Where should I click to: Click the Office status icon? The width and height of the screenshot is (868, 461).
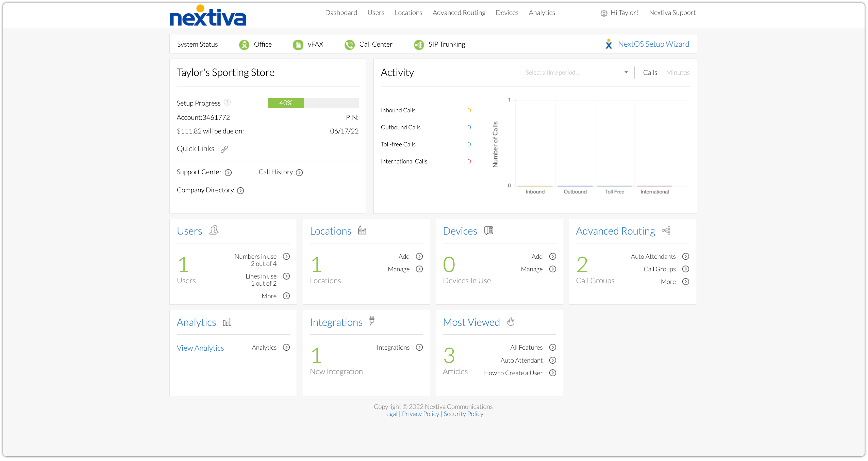coord(244,45)
